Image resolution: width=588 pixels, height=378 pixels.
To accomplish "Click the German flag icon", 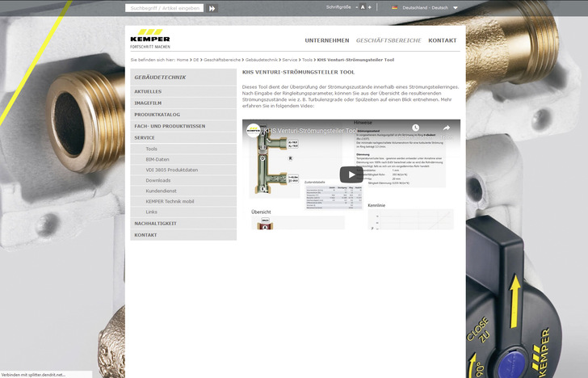I will [394, 7].
